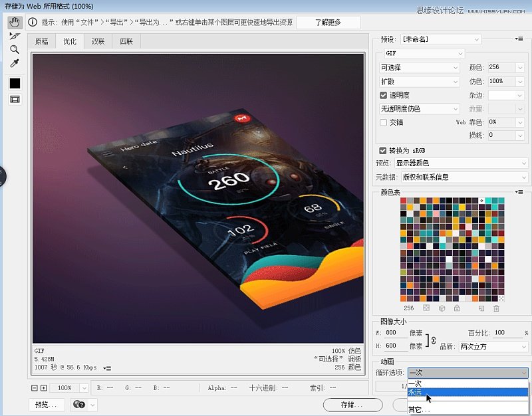Open the GIF format dropdown
The width and height of the screenshot is (532, 416).
click(424, 53)
